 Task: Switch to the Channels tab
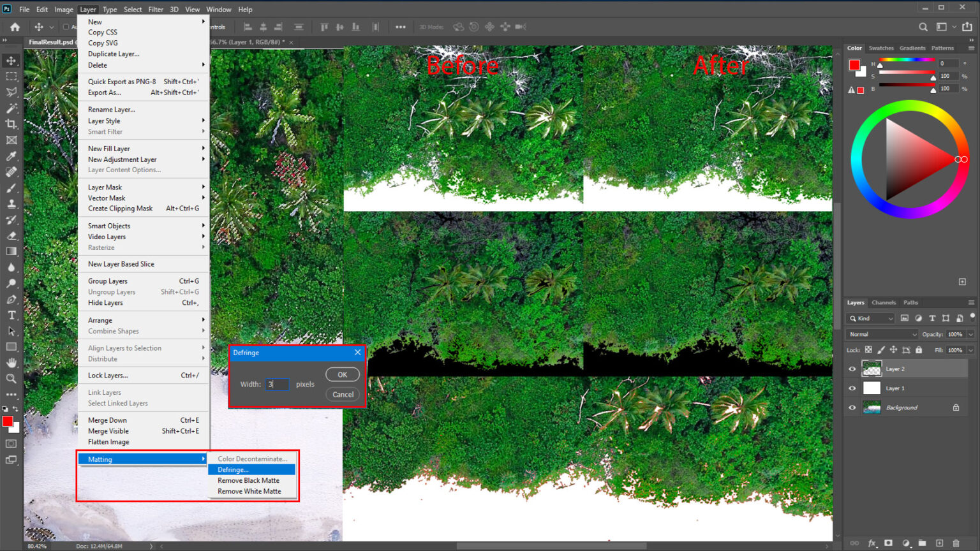click(884, 302)
